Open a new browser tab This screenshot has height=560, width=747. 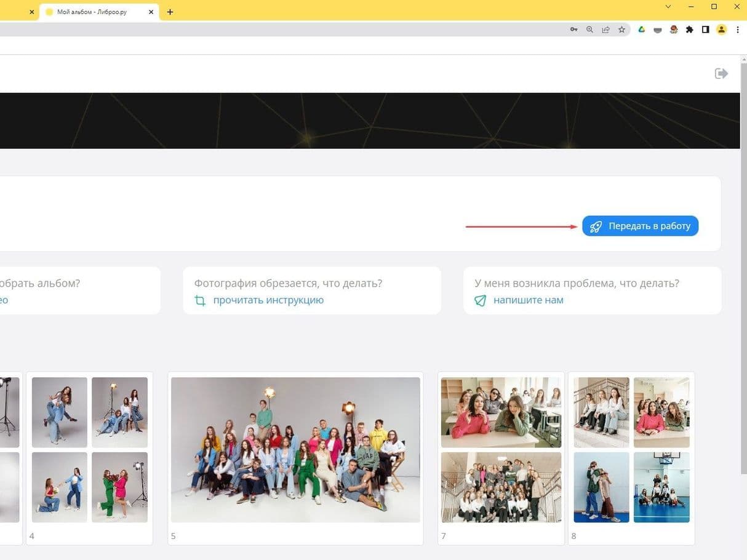tap(170, 12)
